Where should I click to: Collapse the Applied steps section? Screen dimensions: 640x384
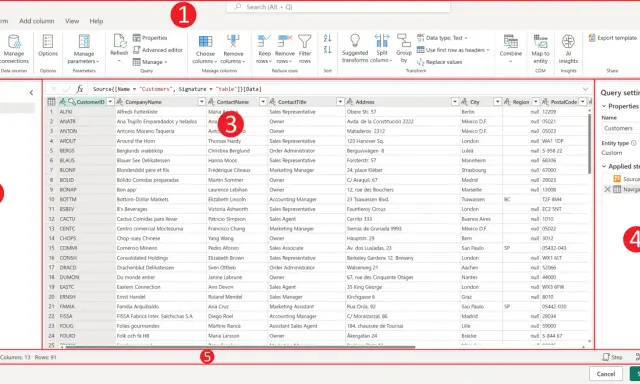[604, 166]
